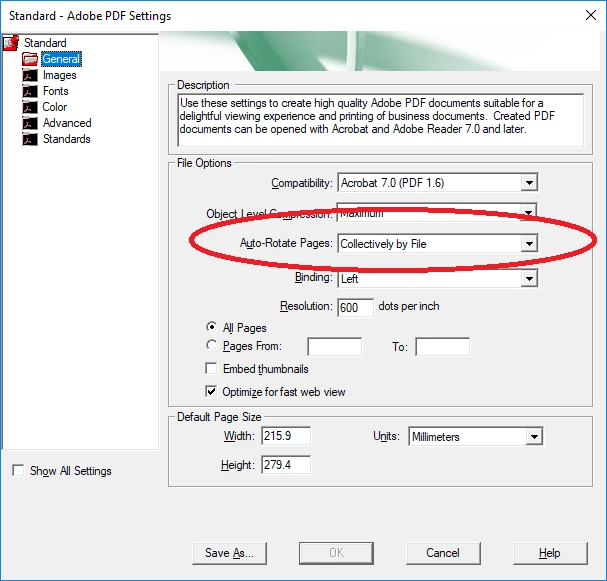Screen dimensions: 607x581
Task: Click the Advanced panel PDF icon
Action: pos(30,123)
